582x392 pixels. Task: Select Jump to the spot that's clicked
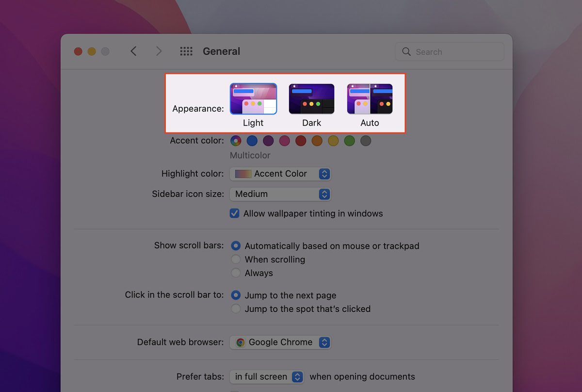(236, 309)
